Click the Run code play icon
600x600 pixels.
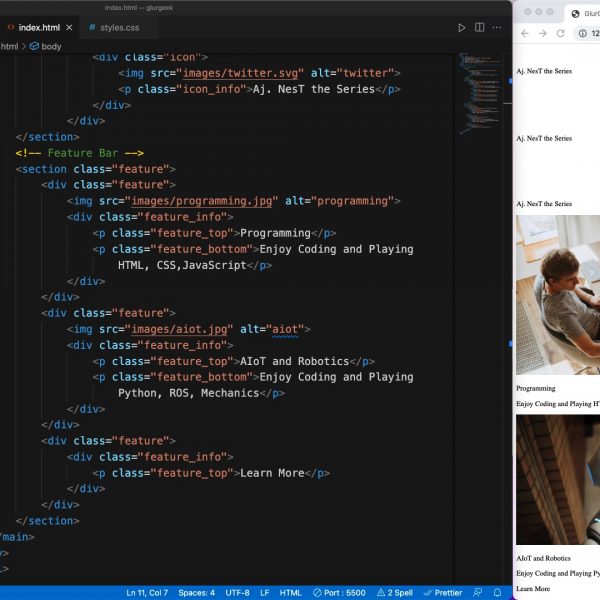[461, 27]
